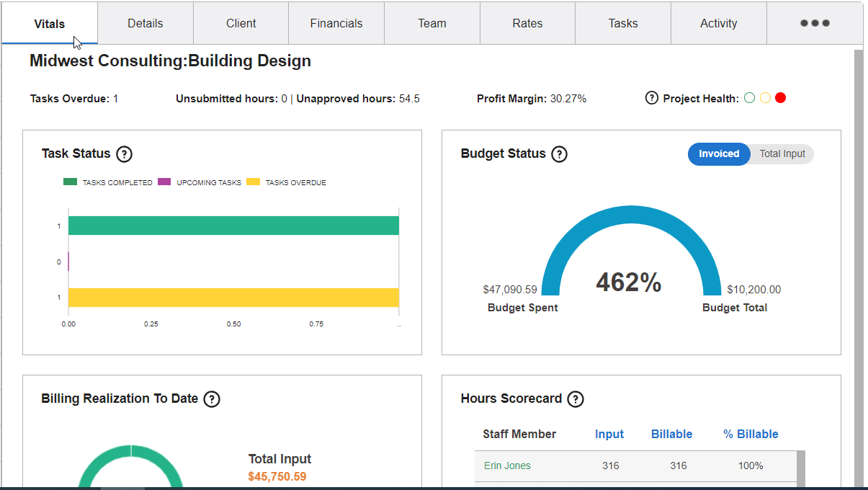Image resolution: width=868 pixels, height=490 pixels.
Task: Switch Budget Status to Total Input
Action: pyautogui.click(x=781, y=153)
